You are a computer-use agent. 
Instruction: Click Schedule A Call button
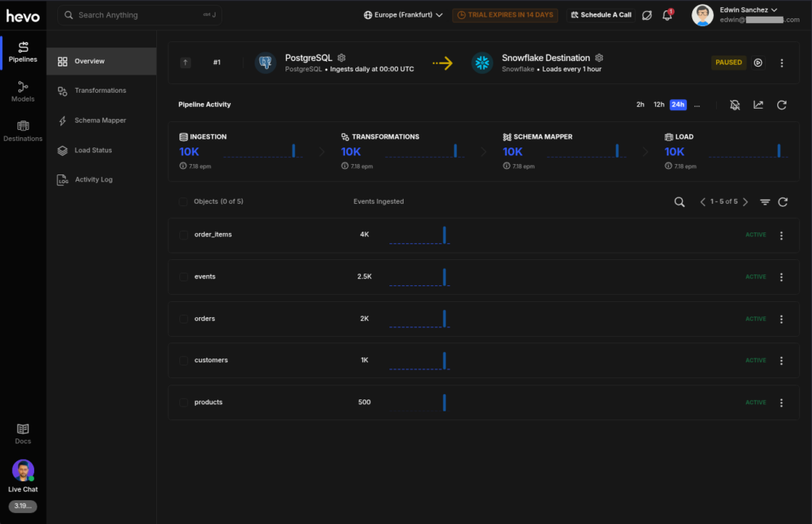click(601, 15)
